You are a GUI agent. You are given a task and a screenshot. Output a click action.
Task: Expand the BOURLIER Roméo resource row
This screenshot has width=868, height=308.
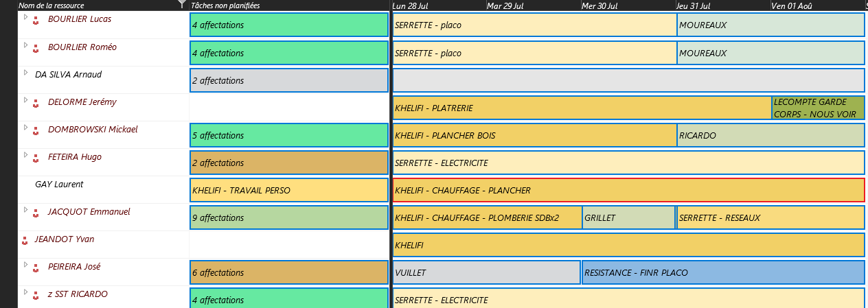click(x=26, y=45)
